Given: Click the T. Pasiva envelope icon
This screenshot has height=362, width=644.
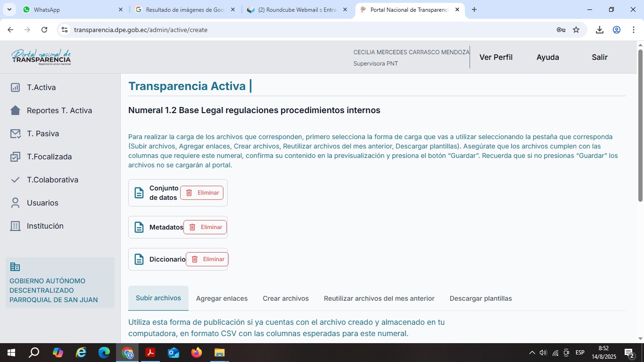Looking at the screenshot, I should [16, 134].
